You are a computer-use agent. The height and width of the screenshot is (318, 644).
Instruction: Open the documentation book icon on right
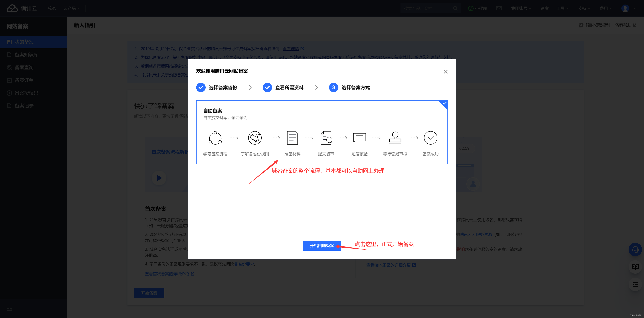[x=635, y=267]
